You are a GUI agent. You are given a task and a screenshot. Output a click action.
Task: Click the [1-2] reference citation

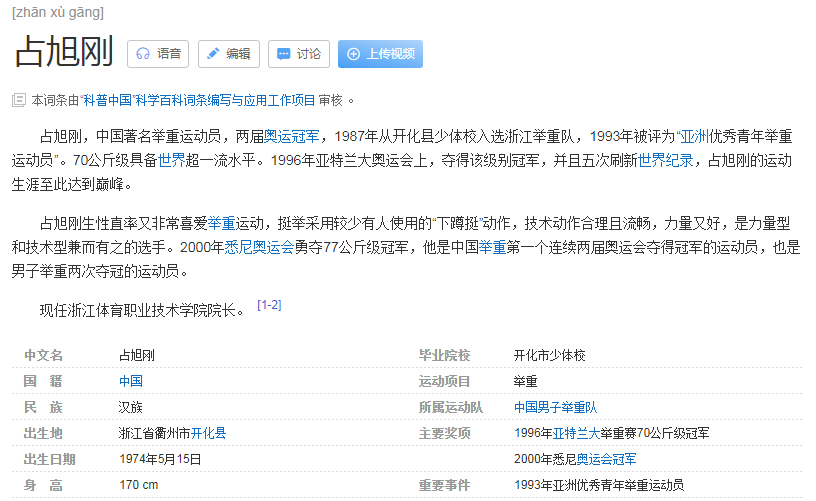(269, 305)
